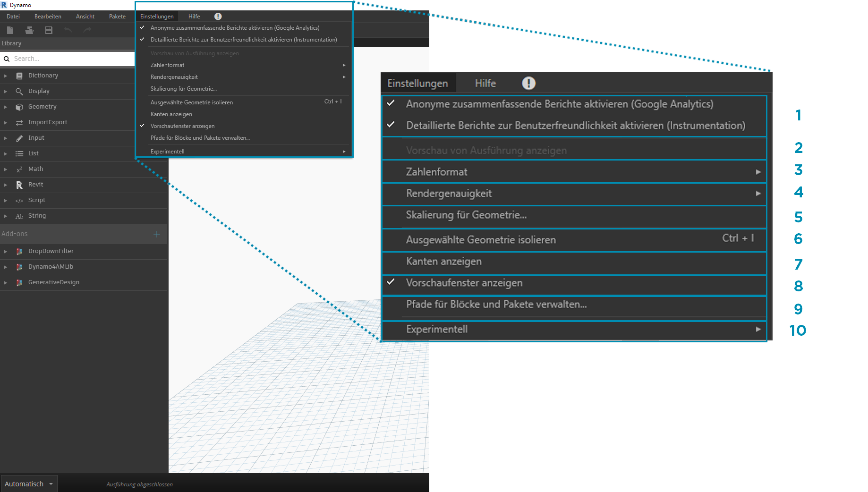
Task: Click the Save disk icon in toolbar
Action: tap(49, 30)
